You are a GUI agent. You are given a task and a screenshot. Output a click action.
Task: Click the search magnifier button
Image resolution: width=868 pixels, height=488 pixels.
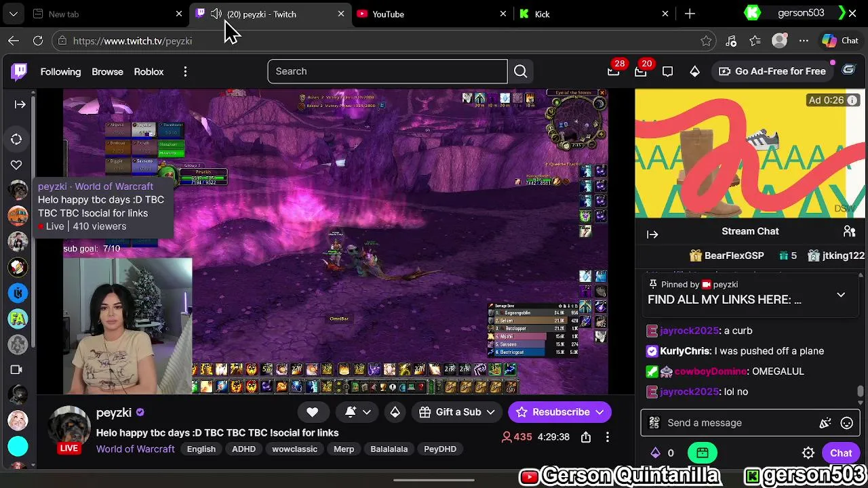[520, 71]
